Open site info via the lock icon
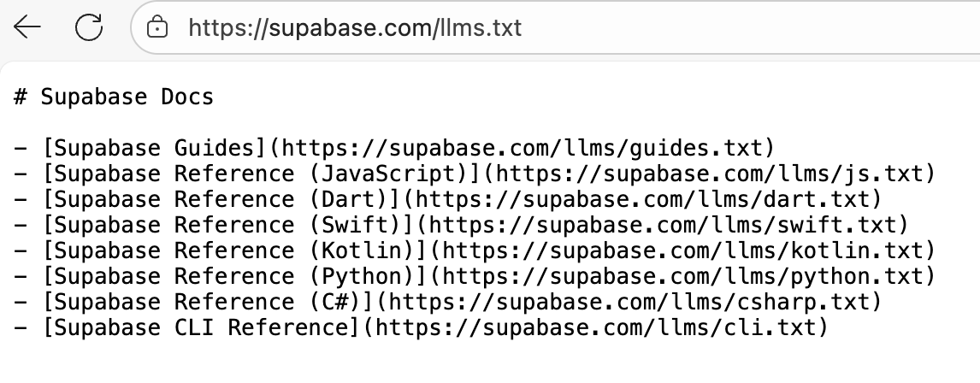The width and height of the screenshot is (980, 383). tap(157, 28)
